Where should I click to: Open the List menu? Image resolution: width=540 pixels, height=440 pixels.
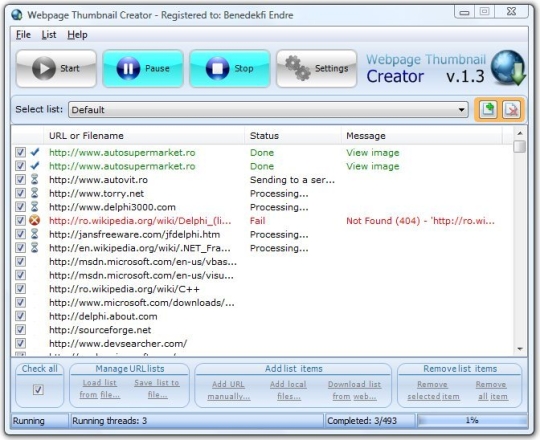pos(49,35)
